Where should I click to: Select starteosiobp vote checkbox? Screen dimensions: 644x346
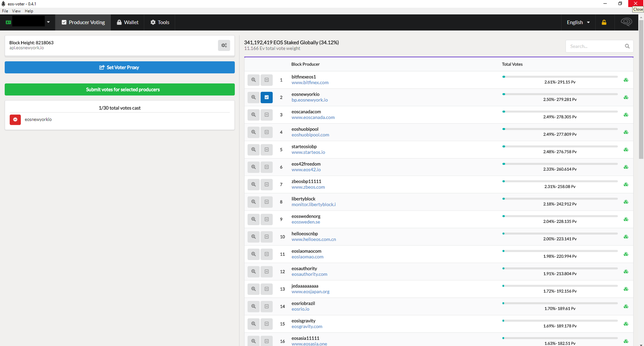coord(267,150)
